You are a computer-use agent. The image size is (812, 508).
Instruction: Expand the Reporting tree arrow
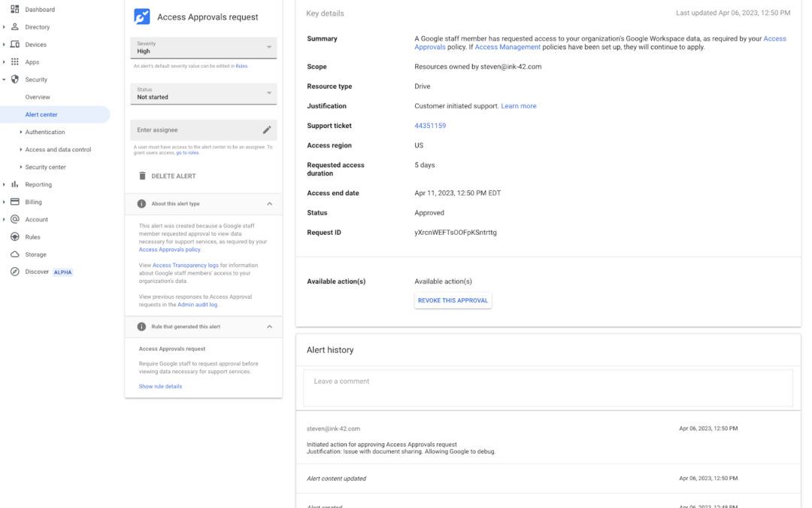click(4, 184)
